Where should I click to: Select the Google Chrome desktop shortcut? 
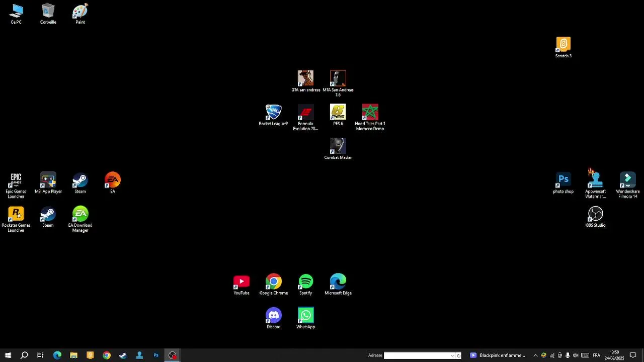[274, 285]
